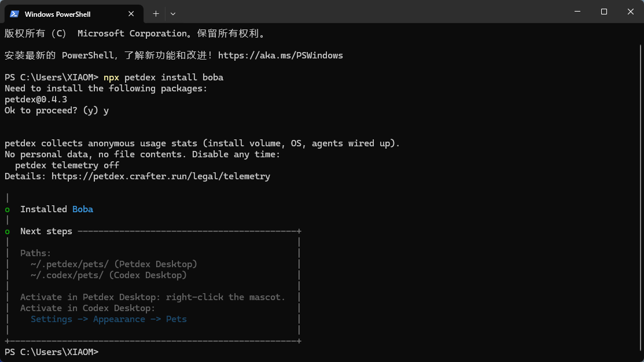The image size is (644, 362).
Task: Open the https://aka.ms/PSWindows link
Action: (281, 56)
